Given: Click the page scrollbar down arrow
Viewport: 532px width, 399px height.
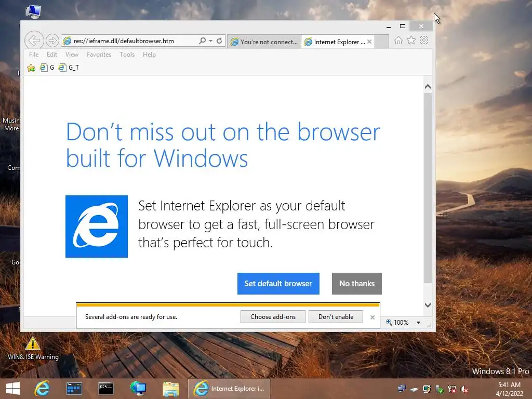Looking at the screenshot, I should pyautogui.click(x=428, y=305).
